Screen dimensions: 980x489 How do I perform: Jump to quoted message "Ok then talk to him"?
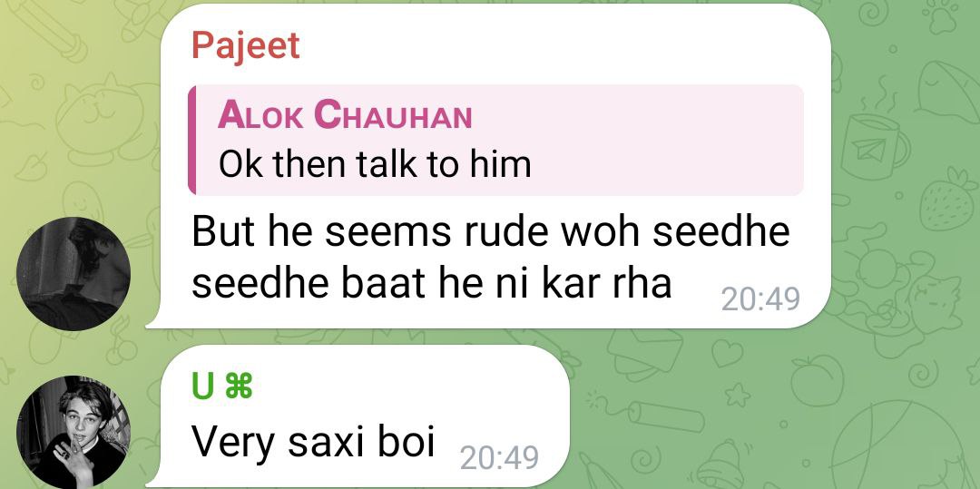click(375, 164)
